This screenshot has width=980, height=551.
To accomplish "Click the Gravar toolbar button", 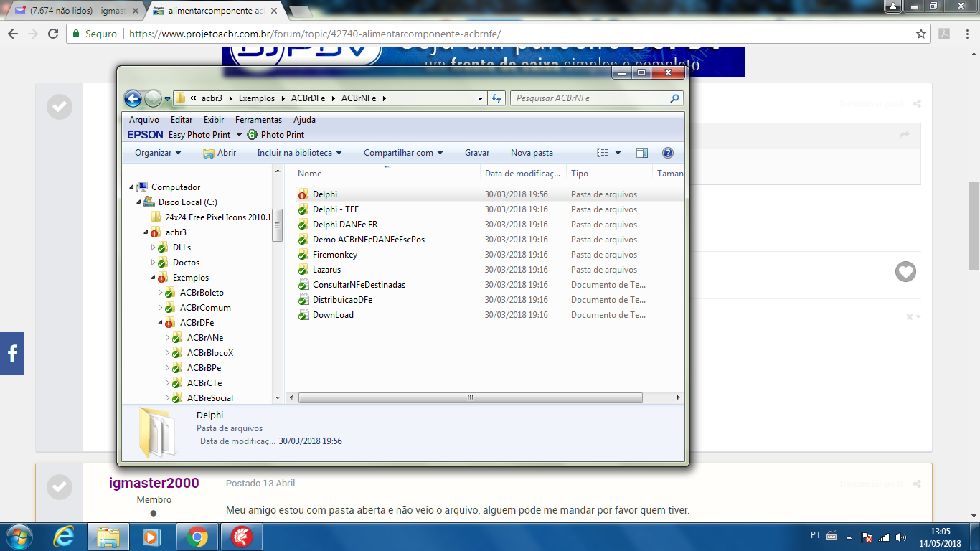I will point(477,153).
